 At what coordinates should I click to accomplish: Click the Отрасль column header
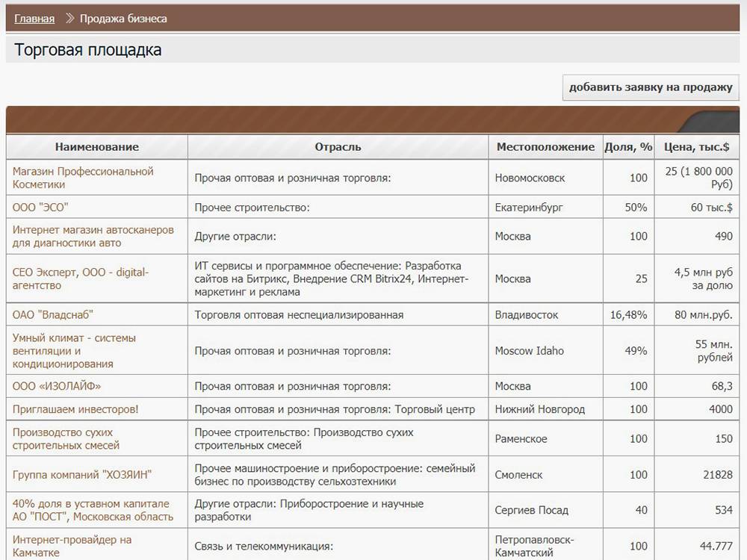tap(338, 146)
